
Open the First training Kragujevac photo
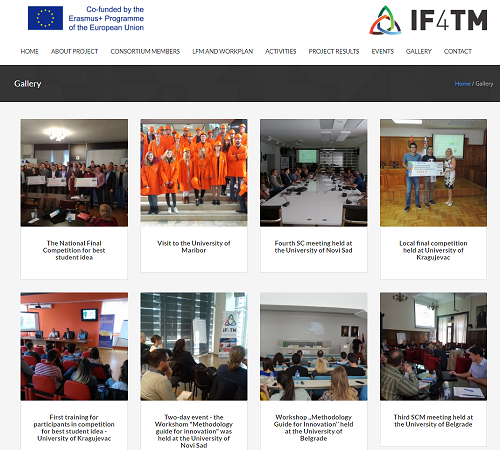coord(74,347)
